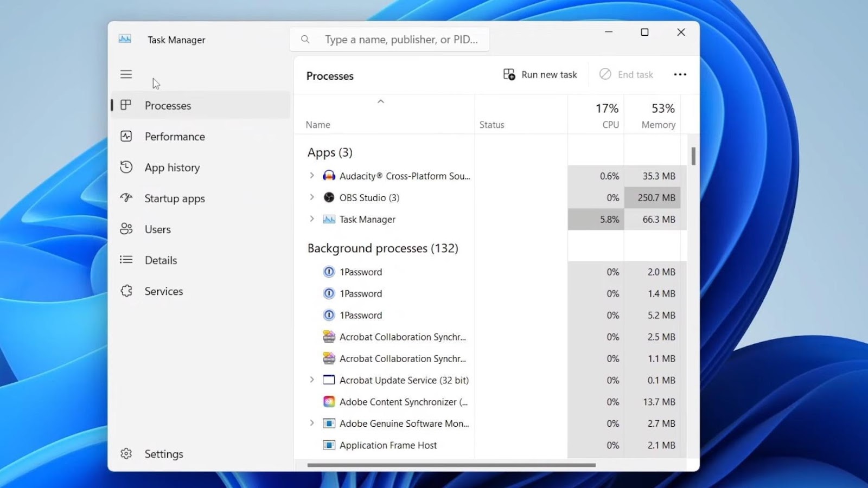Click the Adobe Genuine Software Monitor icon
Viewport: 868px width, 488px height.
click(x=329, y=423)
